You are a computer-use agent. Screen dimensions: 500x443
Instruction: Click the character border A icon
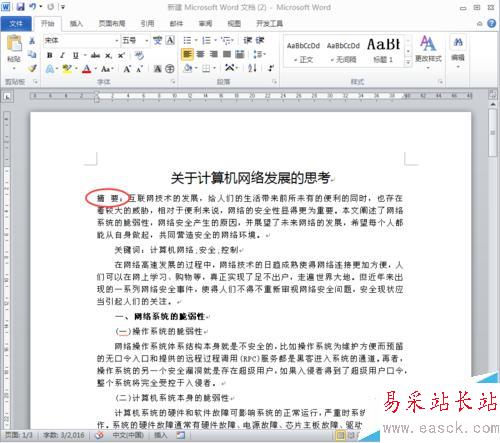170,41
